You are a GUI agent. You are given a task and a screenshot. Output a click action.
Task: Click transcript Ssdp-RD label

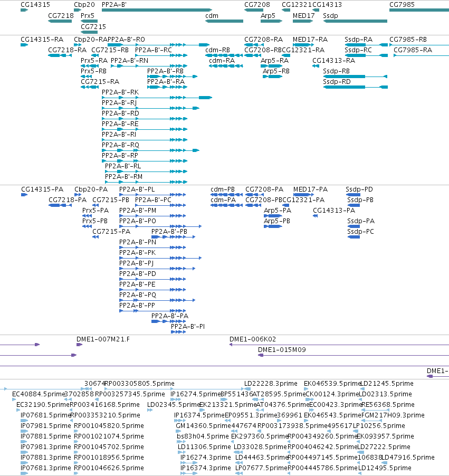pyautogui.click(x=337, y=82)
